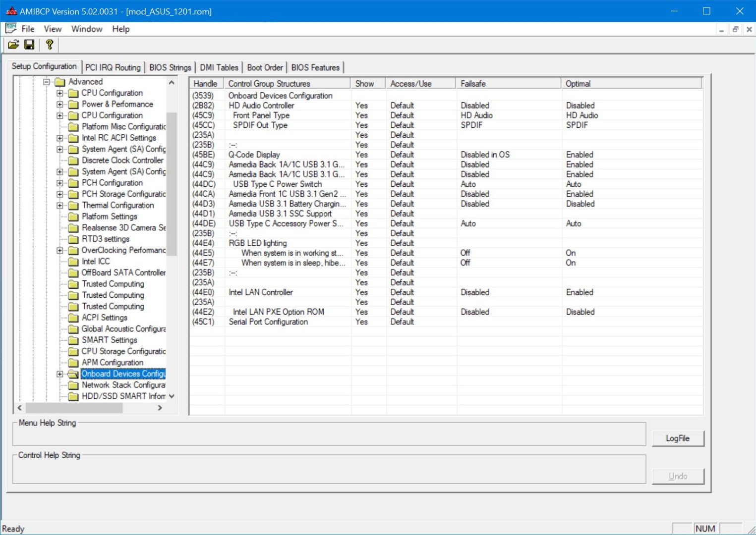Switch to the Boot Order tab
Image resolution: width=756 pixels, height=535 pixels.
pyautogui.click(x=265, y=67)
